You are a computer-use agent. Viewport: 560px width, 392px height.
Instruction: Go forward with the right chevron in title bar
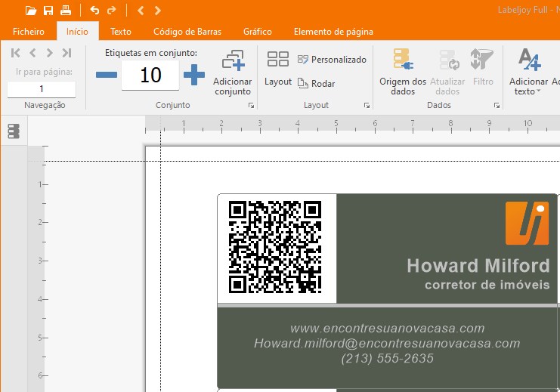click(x=157, y=11)
